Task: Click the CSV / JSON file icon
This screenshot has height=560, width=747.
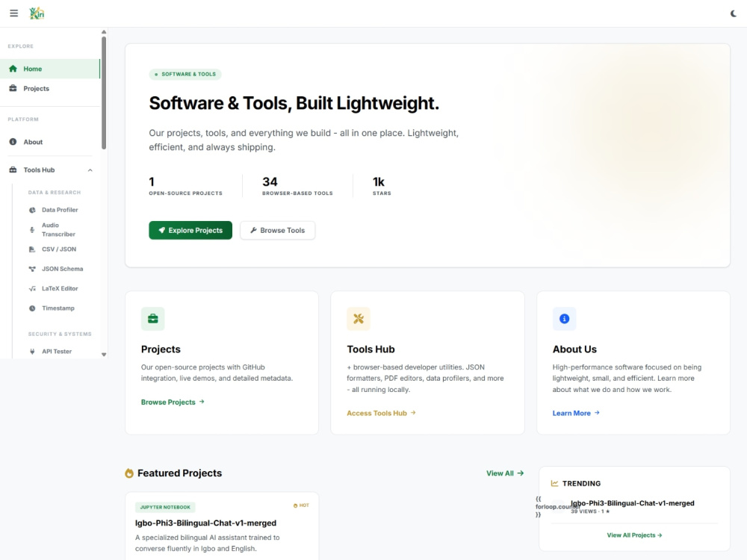Action: tap(32, 249)
